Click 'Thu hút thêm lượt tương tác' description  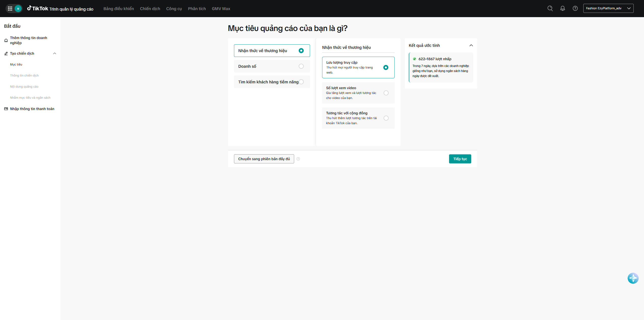pos(352,121)
